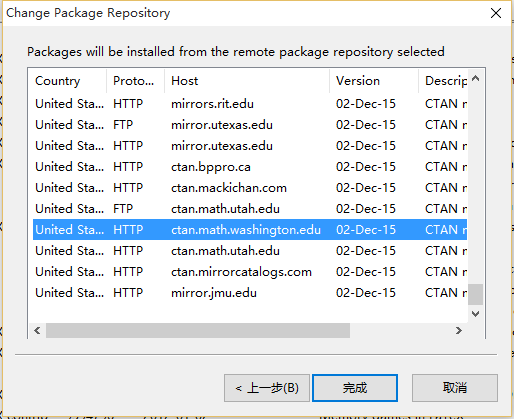
Task: Select the mirror.jmu.edu repository row
Action: [250, 293]
